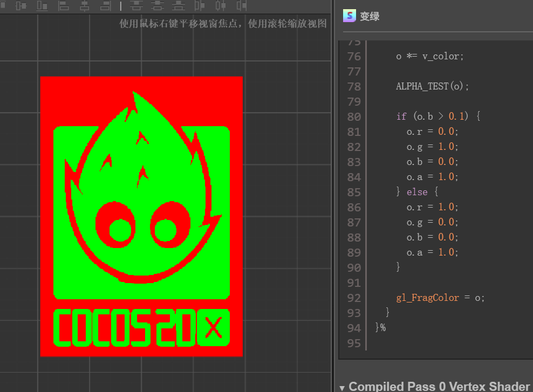Click 'o.a = 1.0;' on line 84
This screenshot has width=533, height=392.
(x=432, y=177)
